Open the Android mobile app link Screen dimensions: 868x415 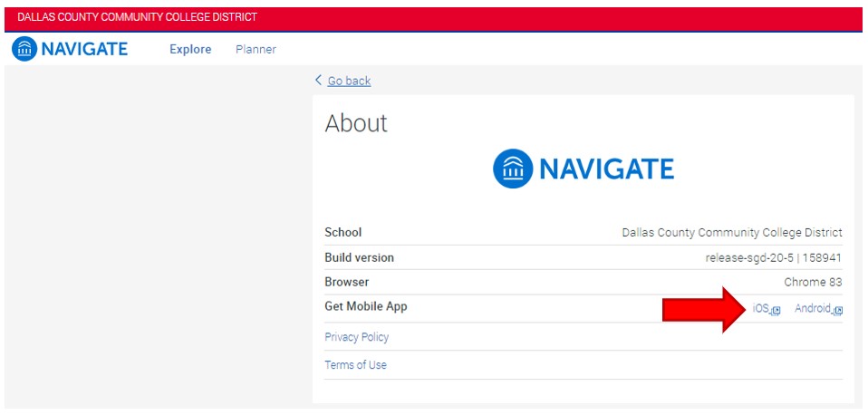[813, 309]
